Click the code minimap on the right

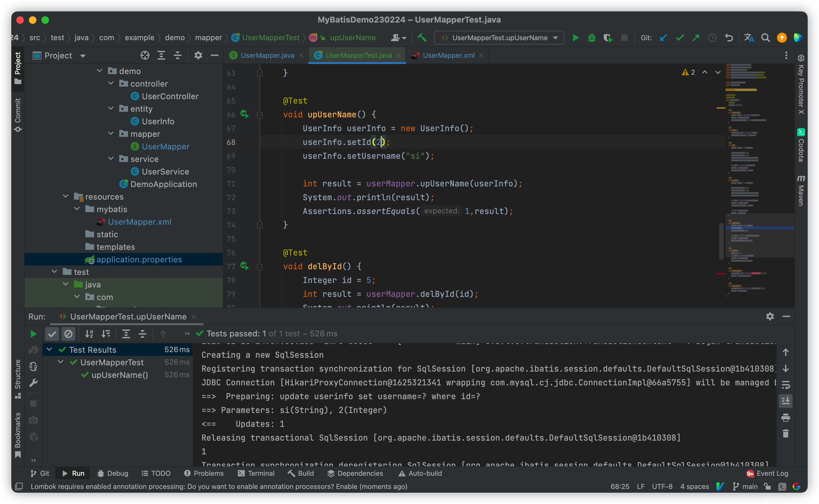pos(760,180)
